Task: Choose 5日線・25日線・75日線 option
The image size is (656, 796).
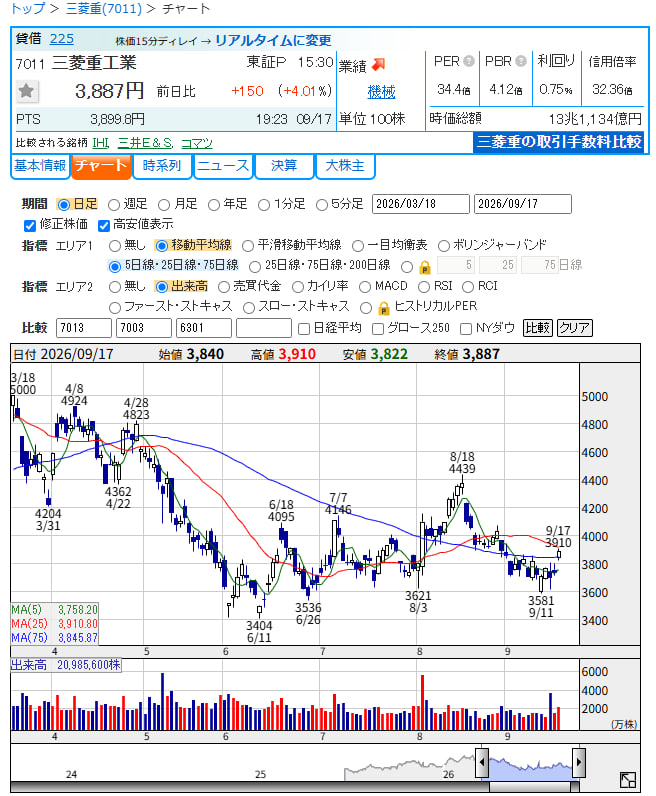Action: (x=115, y=267)
